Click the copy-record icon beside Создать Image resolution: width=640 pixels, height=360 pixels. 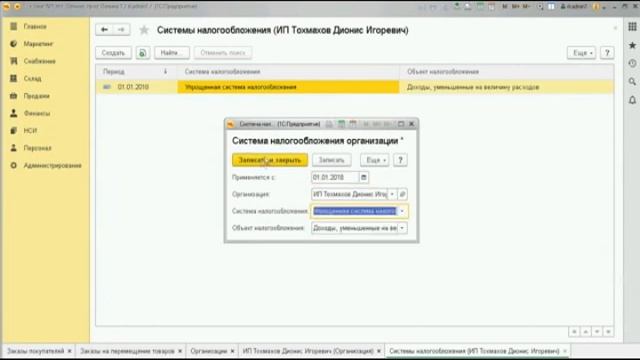click(x=143, y=53)
